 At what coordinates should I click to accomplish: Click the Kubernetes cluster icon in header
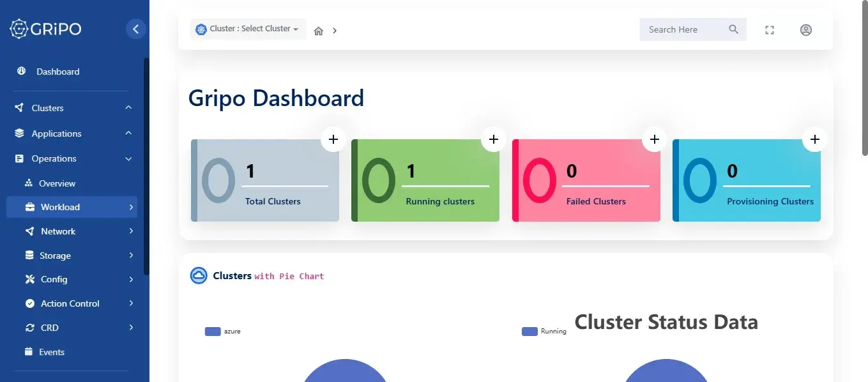tap(201, 29)
